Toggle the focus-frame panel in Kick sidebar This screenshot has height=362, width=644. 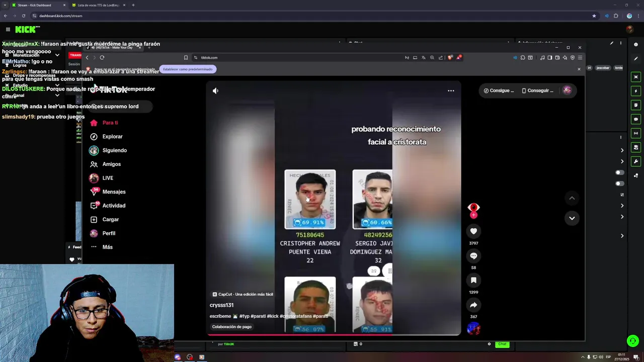(636, 77)
